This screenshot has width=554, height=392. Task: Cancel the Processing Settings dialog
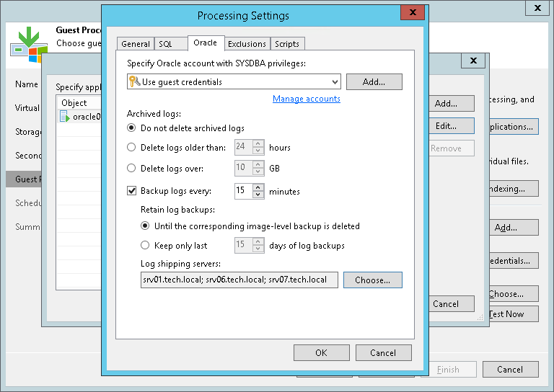[x=383, y=352]
